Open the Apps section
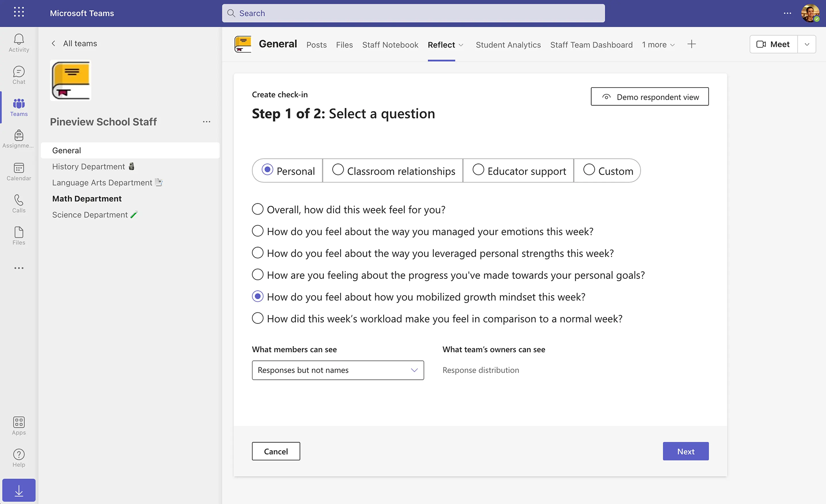 19,424
